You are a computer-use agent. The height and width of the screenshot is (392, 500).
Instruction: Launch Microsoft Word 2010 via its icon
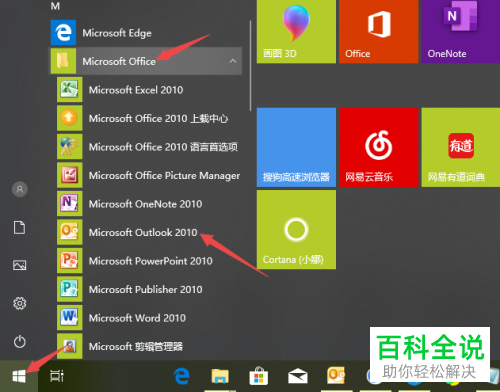[70, 318]
